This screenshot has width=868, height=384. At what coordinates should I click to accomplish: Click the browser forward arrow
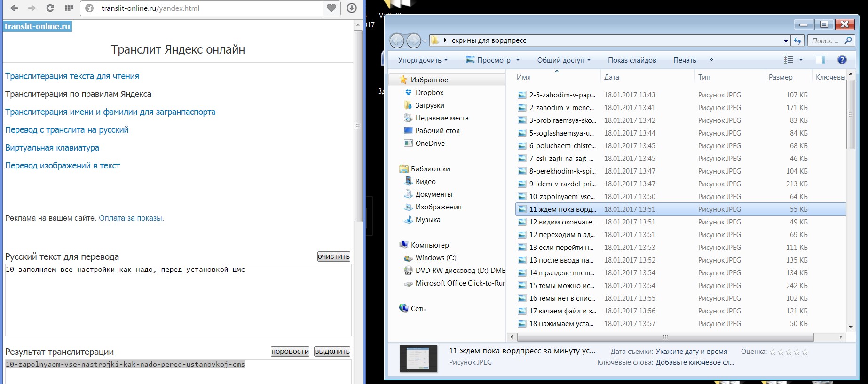click(x=32, y=8)
